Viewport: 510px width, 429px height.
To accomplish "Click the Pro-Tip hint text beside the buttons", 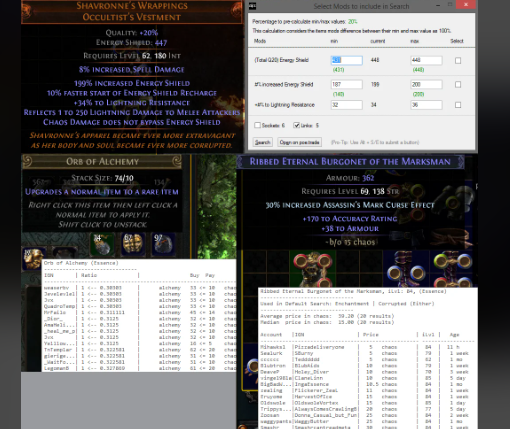I will click(x=375, y=142).
